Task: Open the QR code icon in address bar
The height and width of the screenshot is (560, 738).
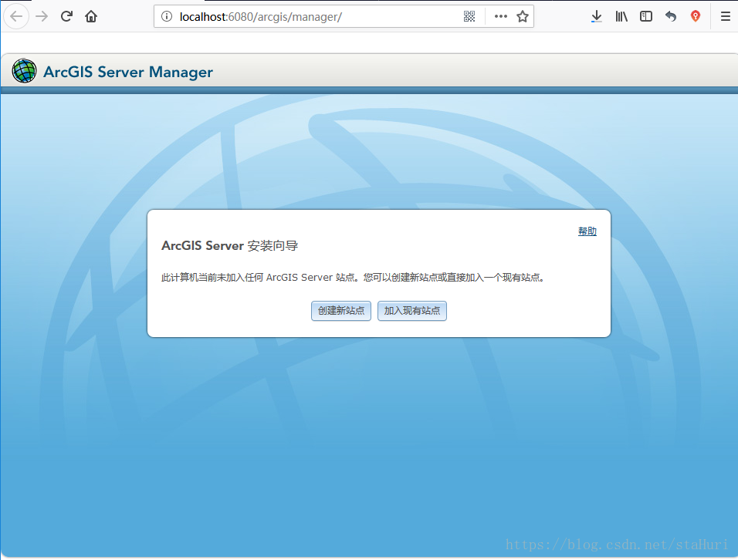Action: pos(469,16)
